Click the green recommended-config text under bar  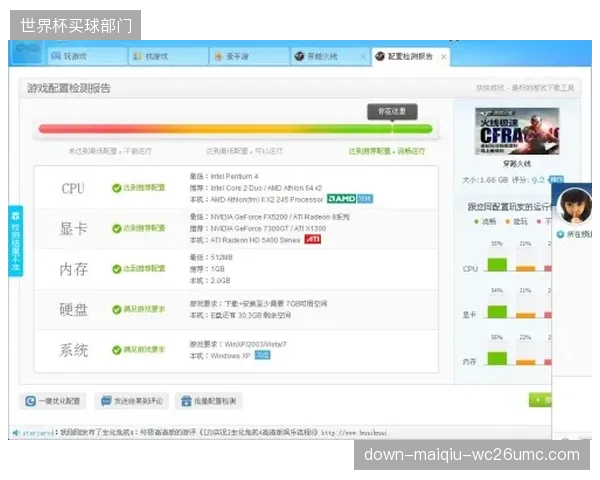(x=386, y=151)
